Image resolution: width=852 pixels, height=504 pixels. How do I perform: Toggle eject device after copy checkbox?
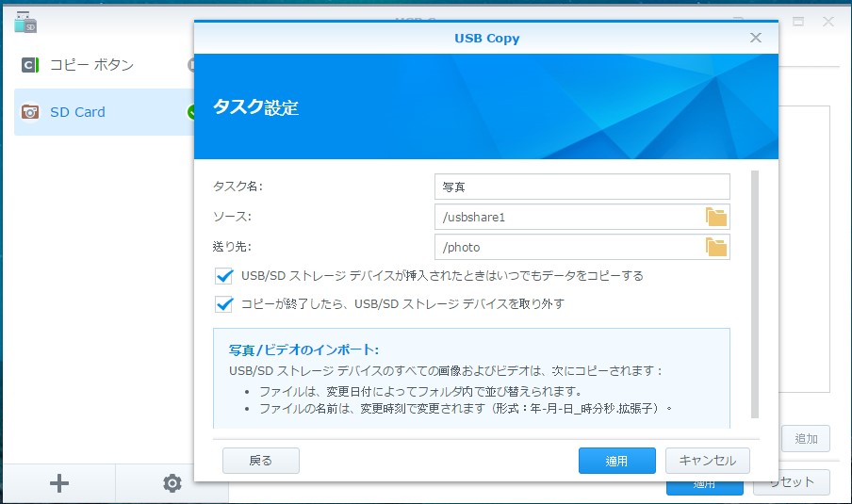[x=224, y=304]
